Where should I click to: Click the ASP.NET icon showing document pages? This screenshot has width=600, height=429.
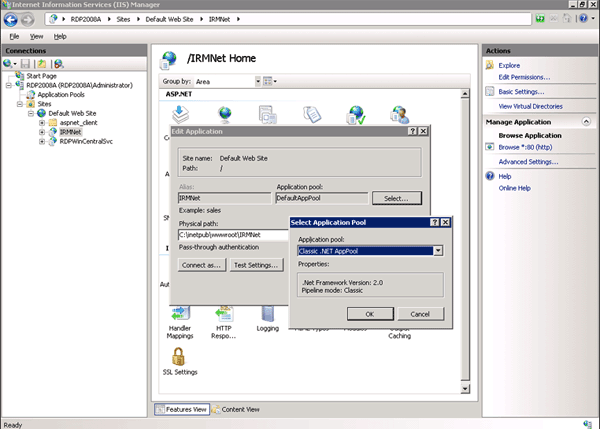tap(312, 114)
